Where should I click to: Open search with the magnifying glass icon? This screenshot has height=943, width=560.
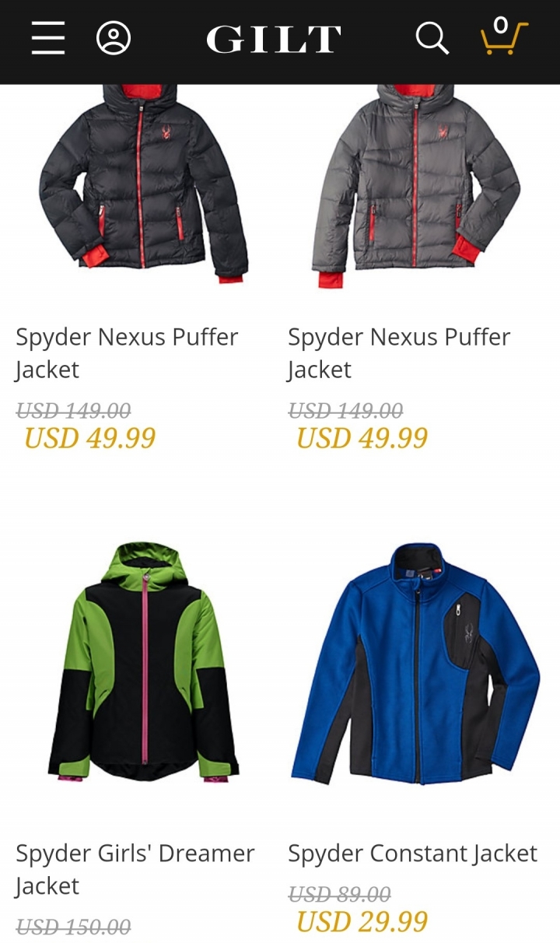tap(432, 37)
